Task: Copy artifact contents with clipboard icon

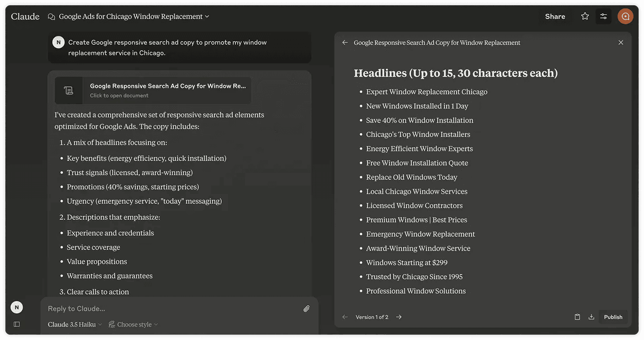Action: [x=577, y=317]
